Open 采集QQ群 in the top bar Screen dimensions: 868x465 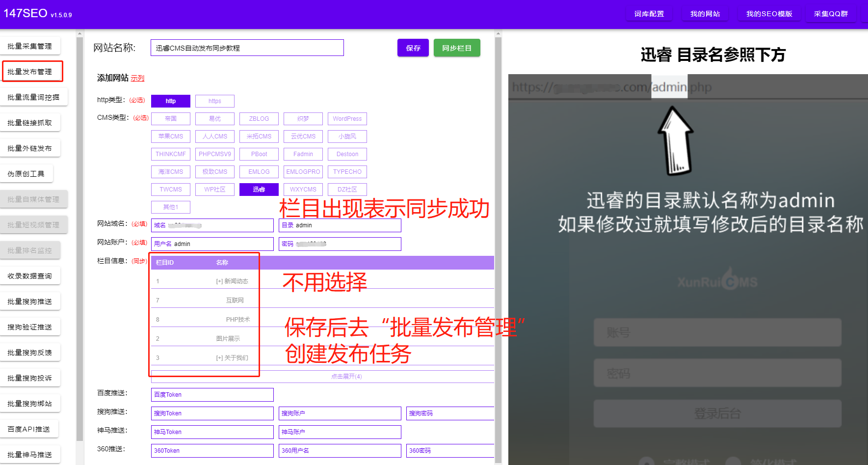pyautogui.click(x=831, y=14)
